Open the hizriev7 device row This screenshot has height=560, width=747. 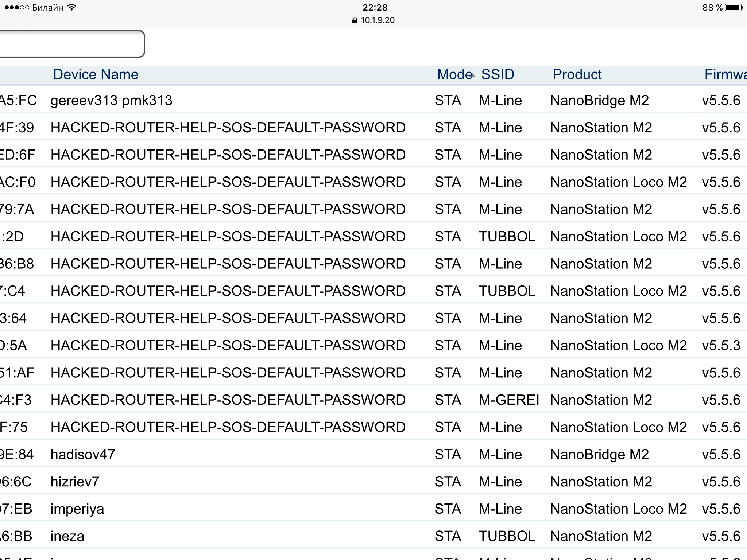coord(373,482)
